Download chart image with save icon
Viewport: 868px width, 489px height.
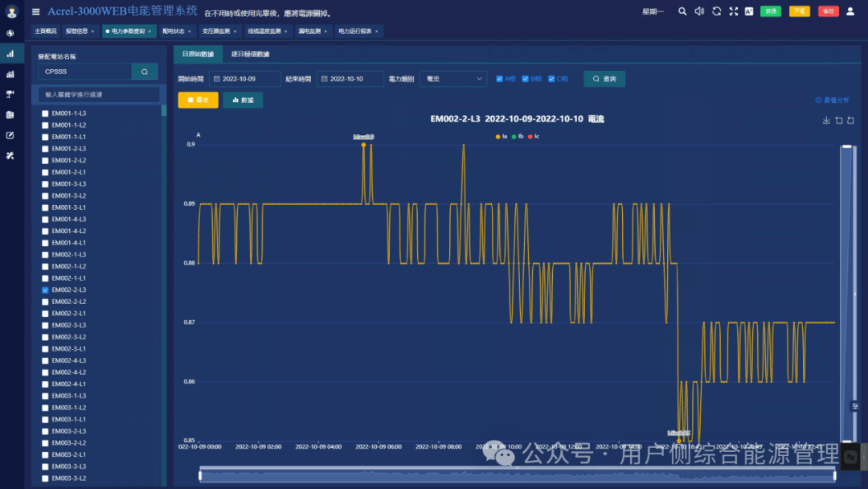[x=826, y=120]
